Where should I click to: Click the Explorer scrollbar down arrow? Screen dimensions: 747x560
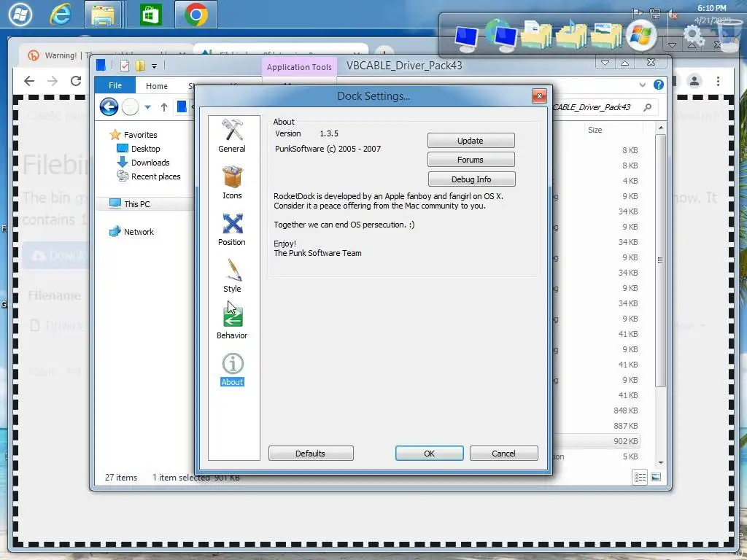click(660, 463)
